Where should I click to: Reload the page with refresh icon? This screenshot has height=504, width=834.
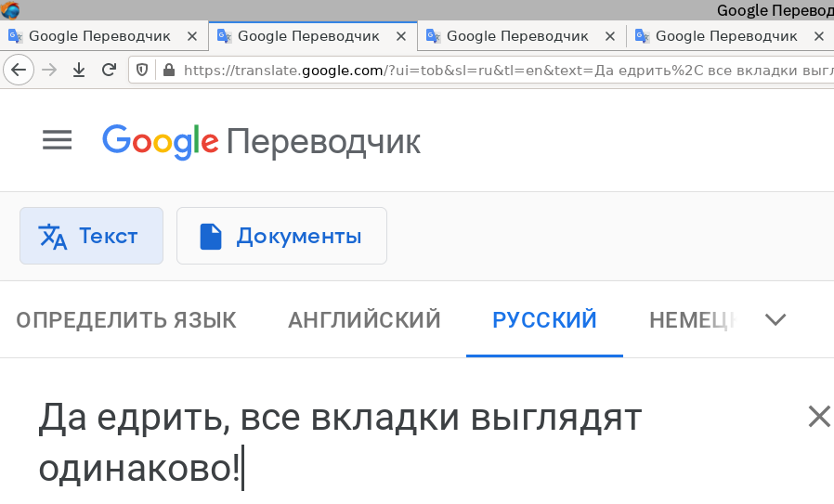[109, 70]
